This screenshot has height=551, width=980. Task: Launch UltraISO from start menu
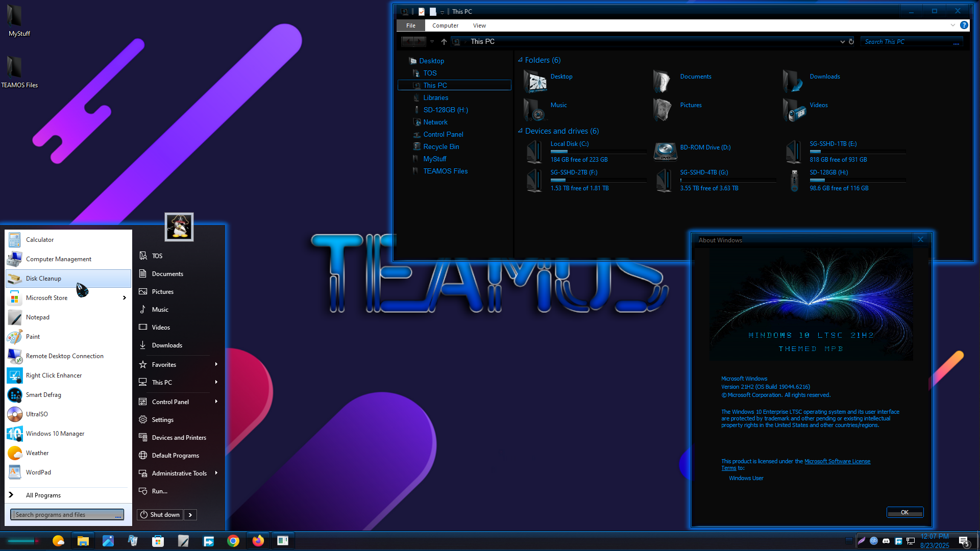[x=68, y=414]
